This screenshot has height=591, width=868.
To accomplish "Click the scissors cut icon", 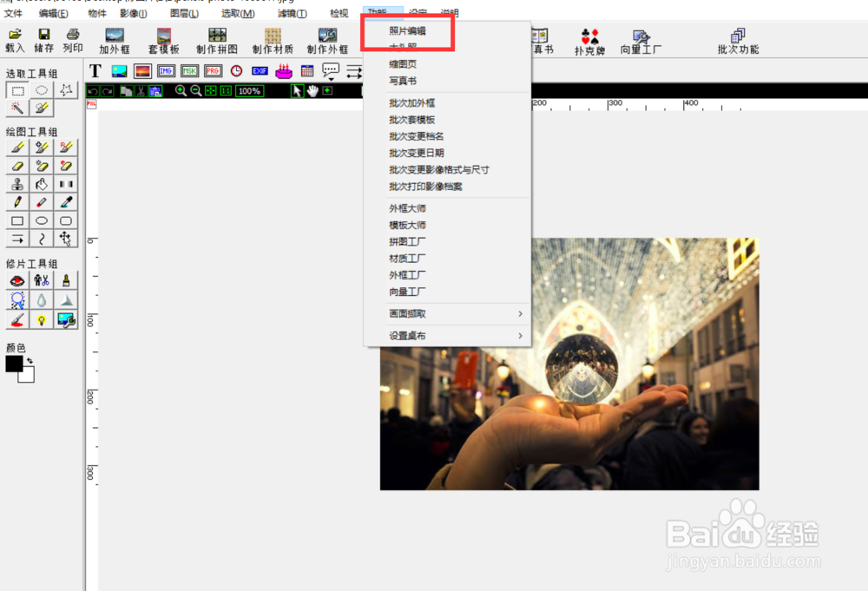I will 141,91.
